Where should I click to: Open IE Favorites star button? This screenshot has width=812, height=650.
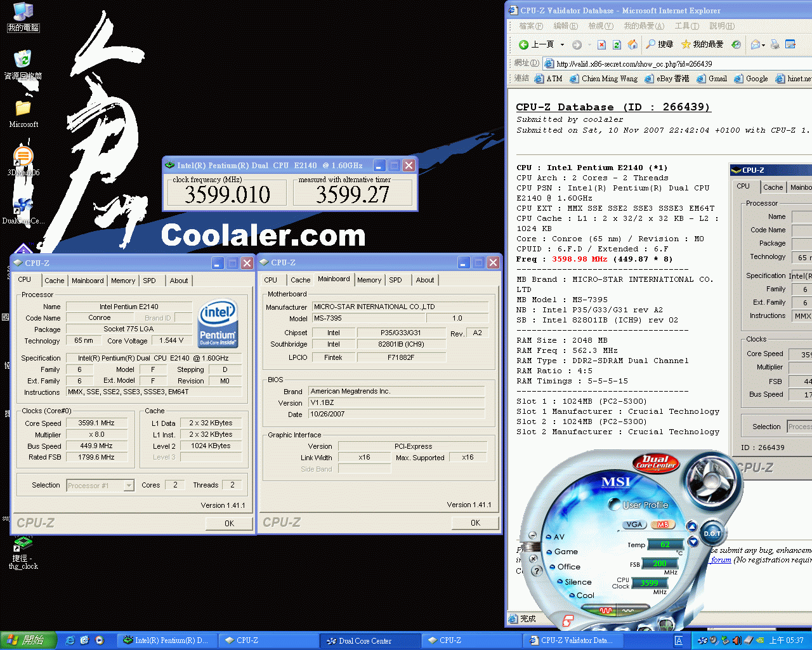pyautogui.click(x=702, y=44)
